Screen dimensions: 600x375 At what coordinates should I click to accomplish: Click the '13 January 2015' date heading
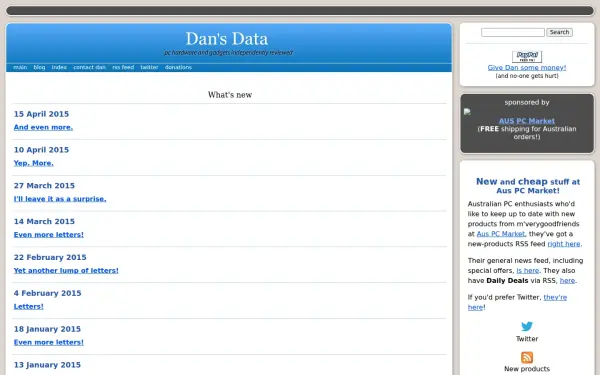point(47,365)
